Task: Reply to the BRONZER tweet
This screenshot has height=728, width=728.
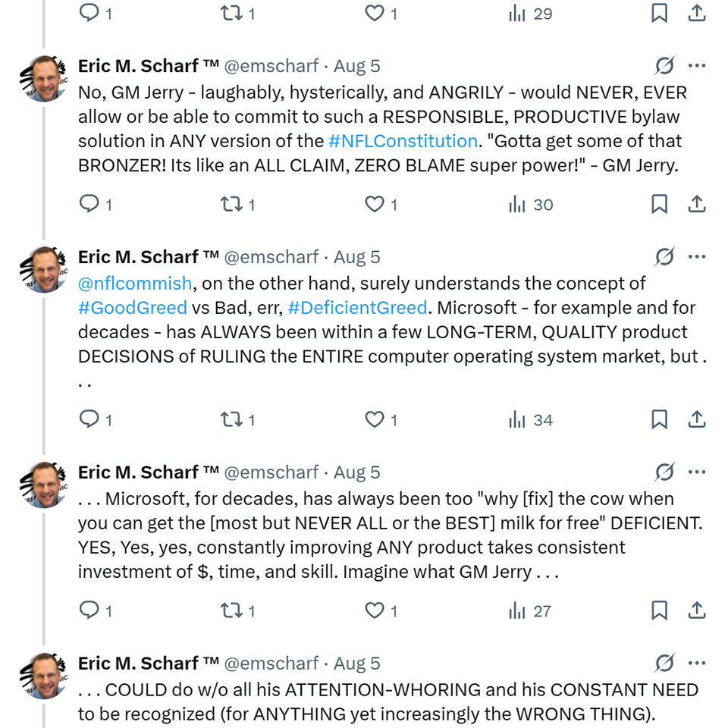Action: click(89, 204)
